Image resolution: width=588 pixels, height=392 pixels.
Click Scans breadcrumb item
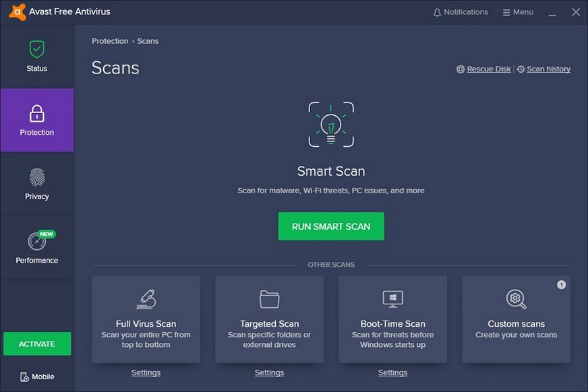pos(148,41)
